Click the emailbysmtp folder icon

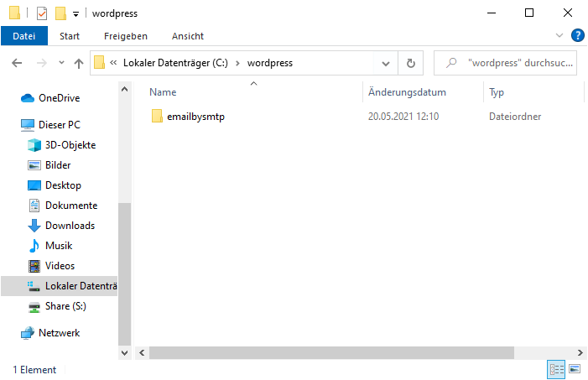coord(157,117)
